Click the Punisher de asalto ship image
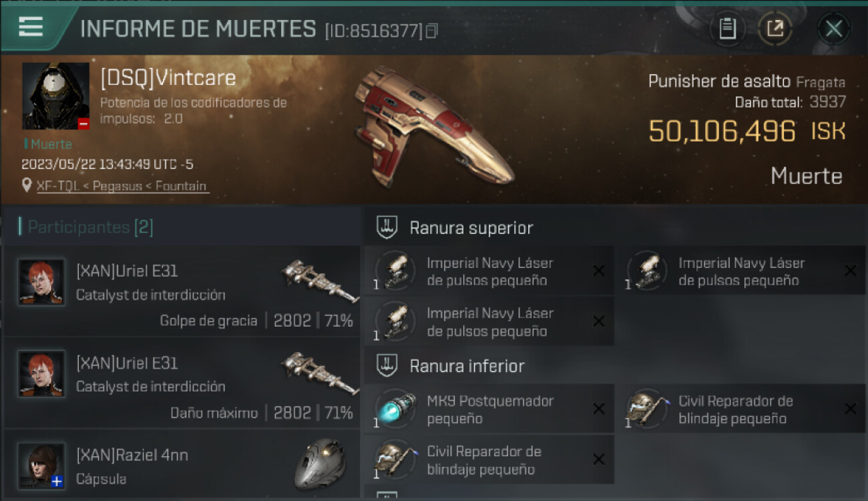This screenshot has height=501, width=868. (x=434, y=126)
